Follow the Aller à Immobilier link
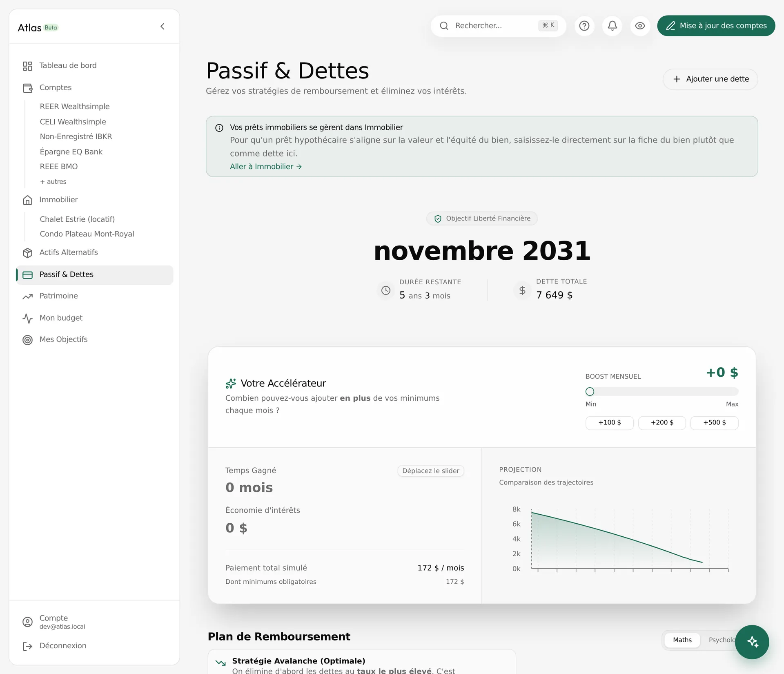The height and width of the screenshot is (674, 784). click(266, 167)
